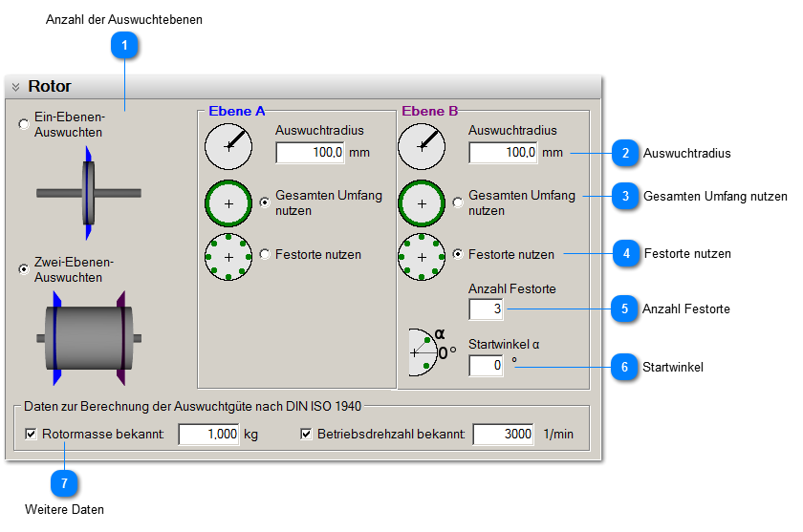The height and width of the screenshot is (532, 803).
Task: Click Ebene A Auswuchtradius input field
Action: click(x=311, y=152)
